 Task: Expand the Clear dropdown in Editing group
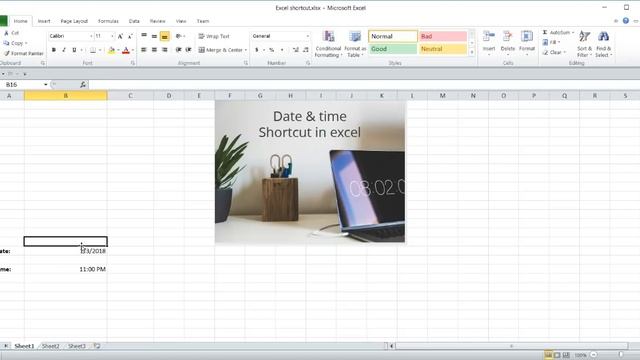[564, 52]
